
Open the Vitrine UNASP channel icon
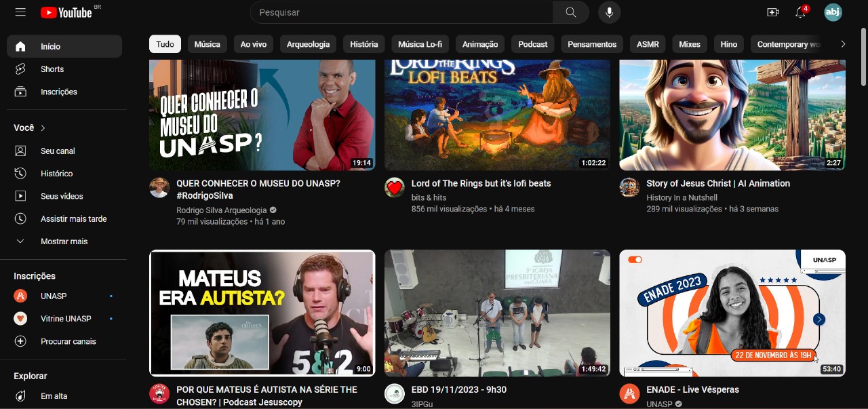pyautogui.click(x=20, y=319)
